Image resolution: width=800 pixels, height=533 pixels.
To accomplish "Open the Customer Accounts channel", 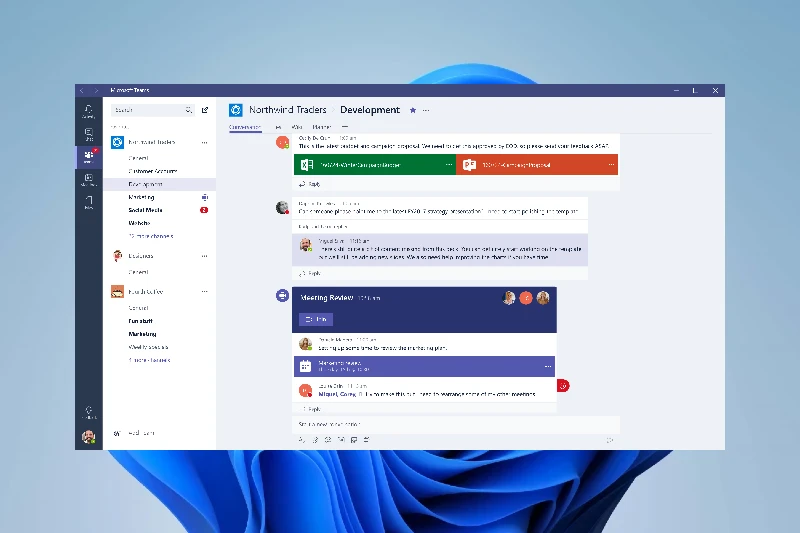I will (x=153, y=171).
